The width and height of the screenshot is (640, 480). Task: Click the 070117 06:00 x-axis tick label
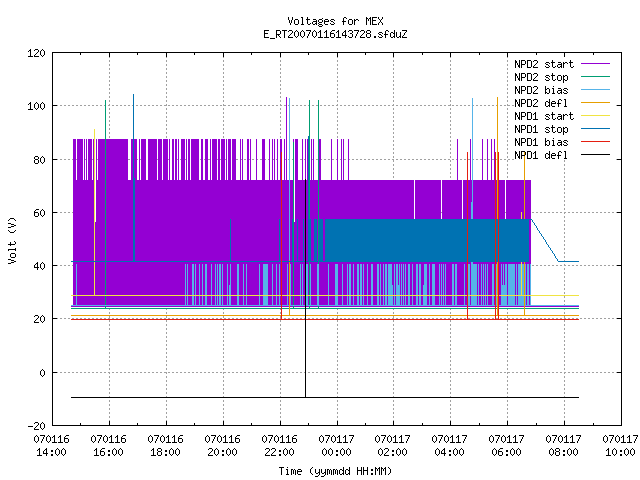tap(507, 446)
